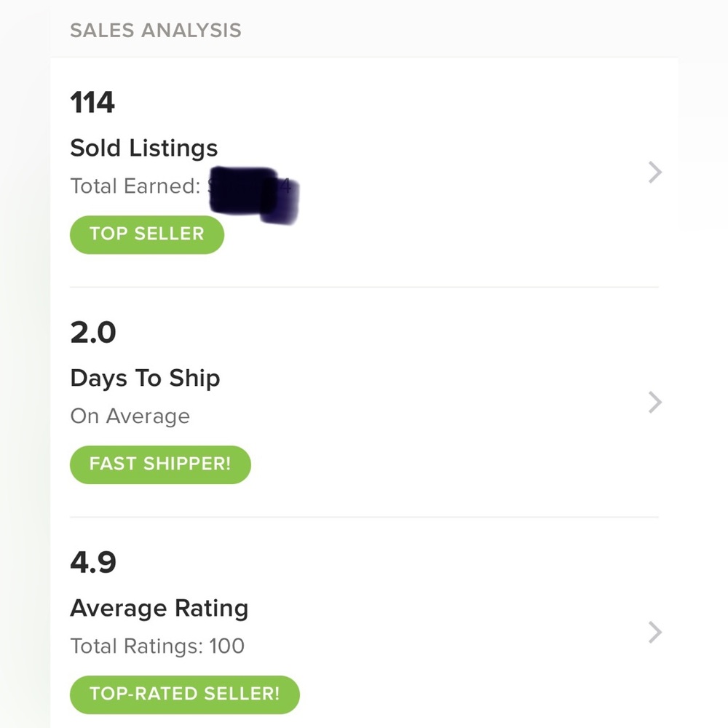728x728 pixels.
Task: Tap the 2.0 days figure
Action: pos(93,333)
